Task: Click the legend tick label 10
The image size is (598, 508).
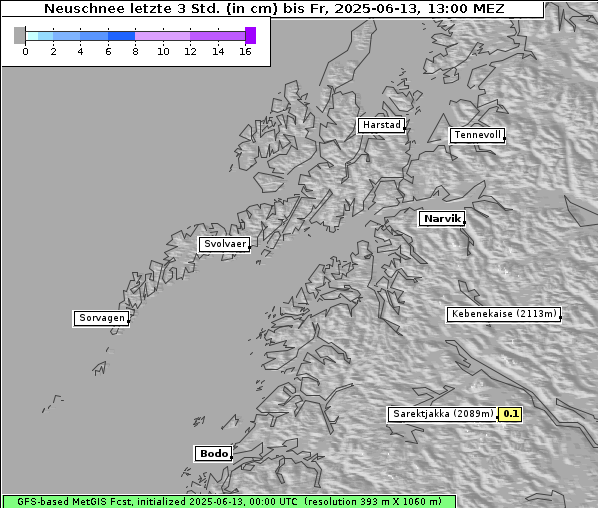Action: pyautogui.click(x=163, y=51)
